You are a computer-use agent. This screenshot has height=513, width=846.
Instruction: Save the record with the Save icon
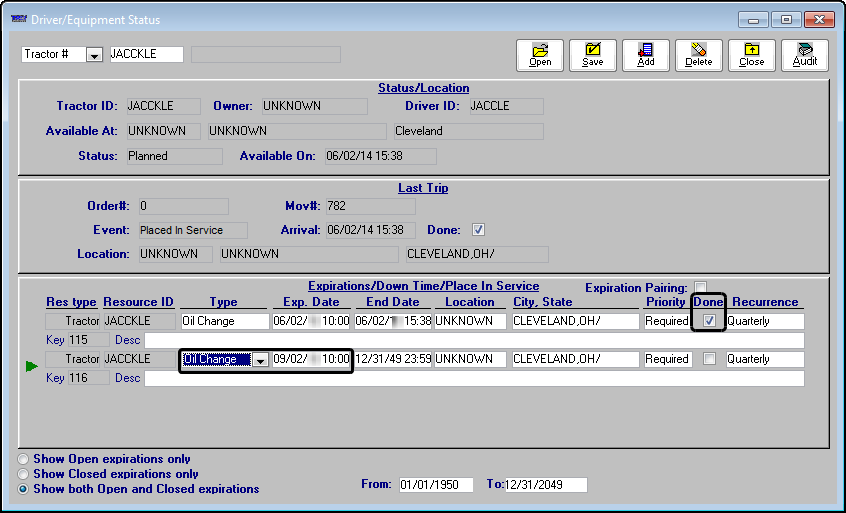[x=593, y=55]
